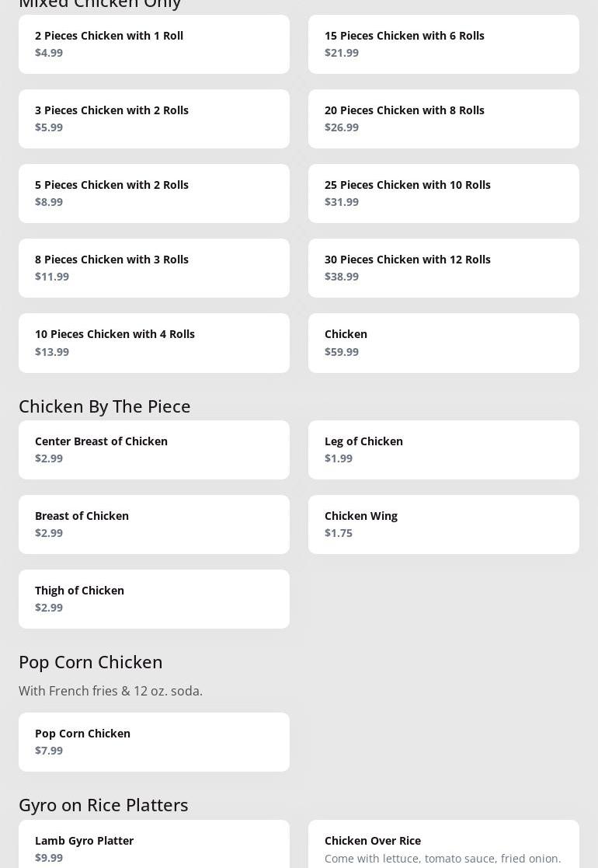598x868 pixels.
Task: Click 8 Pieces Chicken with 3 Rolls
Action: (x=154, y=268)
